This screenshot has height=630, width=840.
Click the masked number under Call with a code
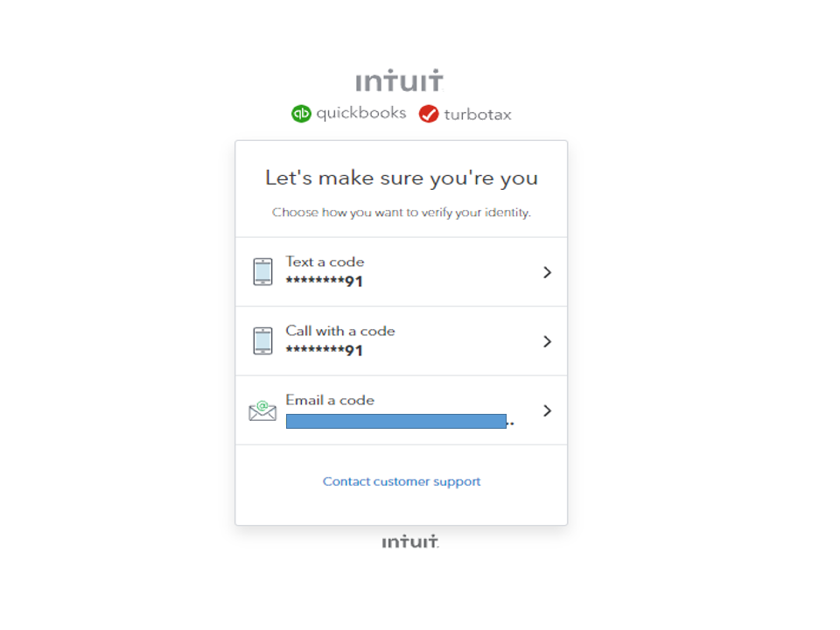(x=324, y=350)
